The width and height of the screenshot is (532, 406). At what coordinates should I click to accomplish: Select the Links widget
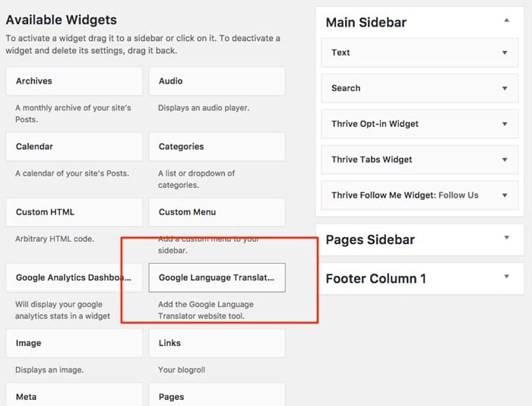pos(217,343)
